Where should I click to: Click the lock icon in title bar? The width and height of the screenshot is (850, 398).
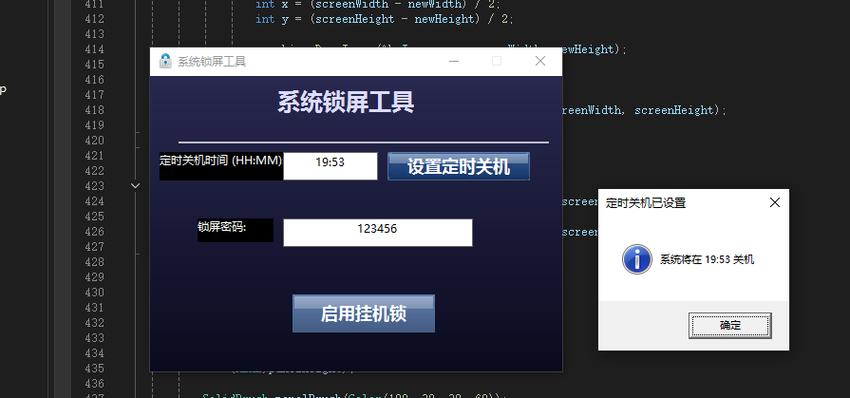pyautogui.click(x=165, y=61)
